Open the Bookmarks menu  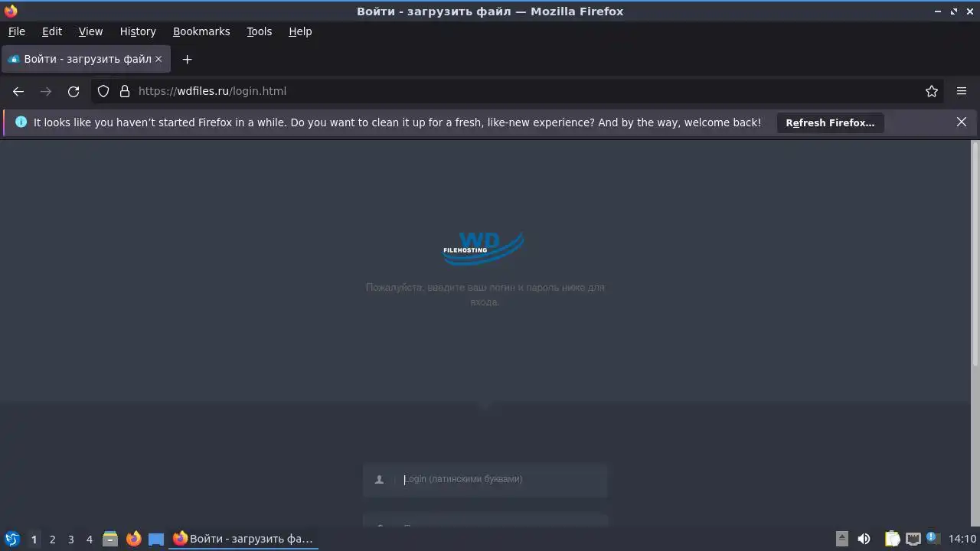(201, 31)
